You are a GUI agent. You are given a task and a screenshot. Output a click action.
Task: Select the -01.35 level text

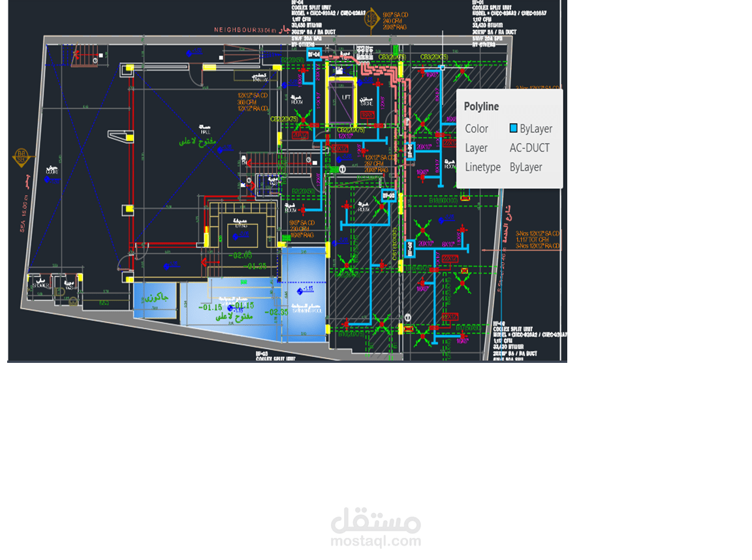(x=255, y=266)
